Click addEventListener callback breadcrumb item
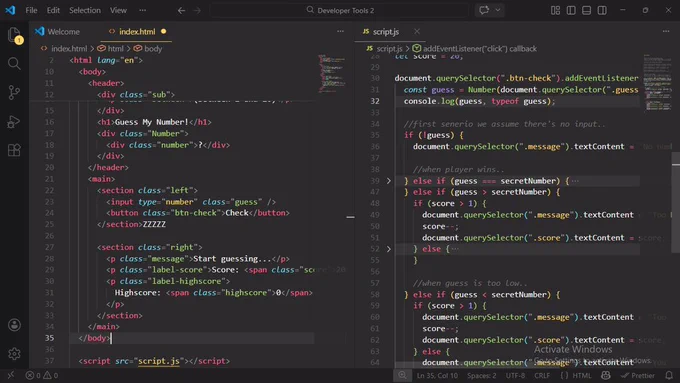The height and width of the screenshot is (383, 680). click(x=480, y=49)
